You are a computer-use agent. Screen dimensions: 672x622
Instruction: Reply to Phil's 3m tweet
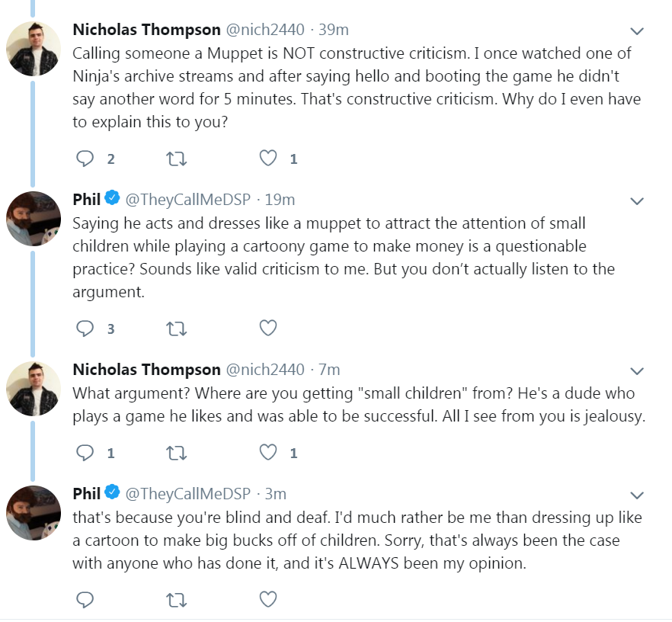(x=85, y=600)
